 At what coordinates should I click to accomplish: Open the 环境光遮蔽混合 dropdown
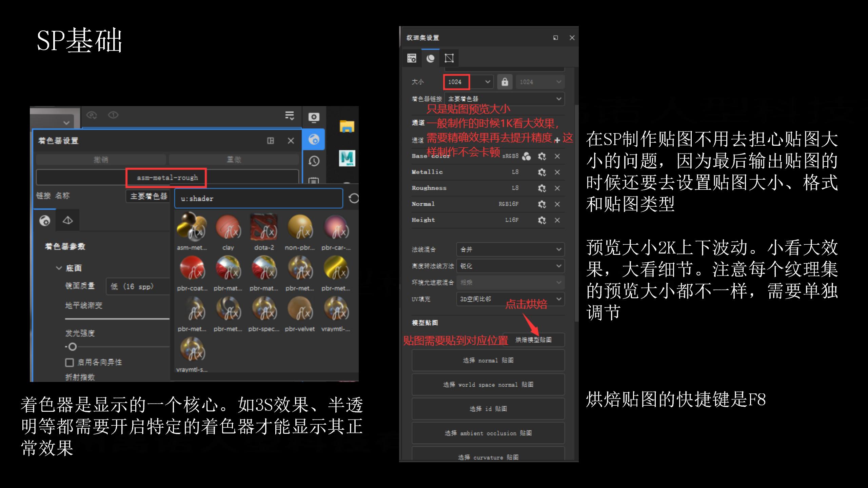(x=511, y=283)
